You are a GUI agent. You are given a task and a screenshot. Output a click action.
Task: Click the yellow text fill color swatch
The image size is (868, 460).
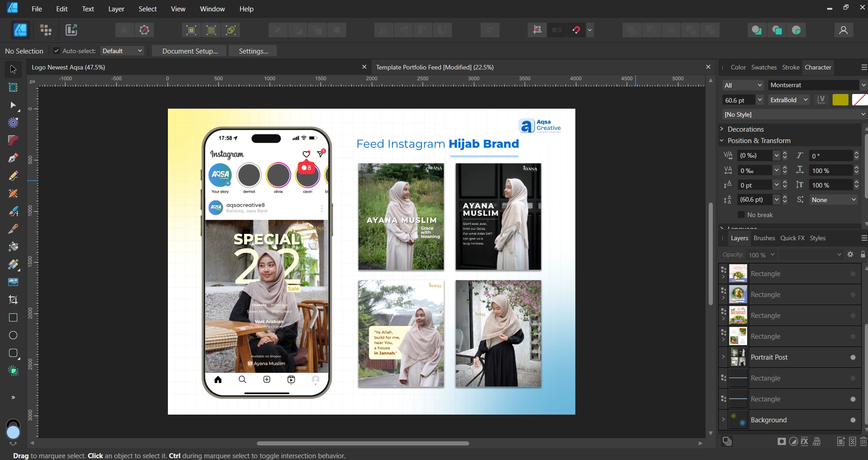(x=840, y=100)
